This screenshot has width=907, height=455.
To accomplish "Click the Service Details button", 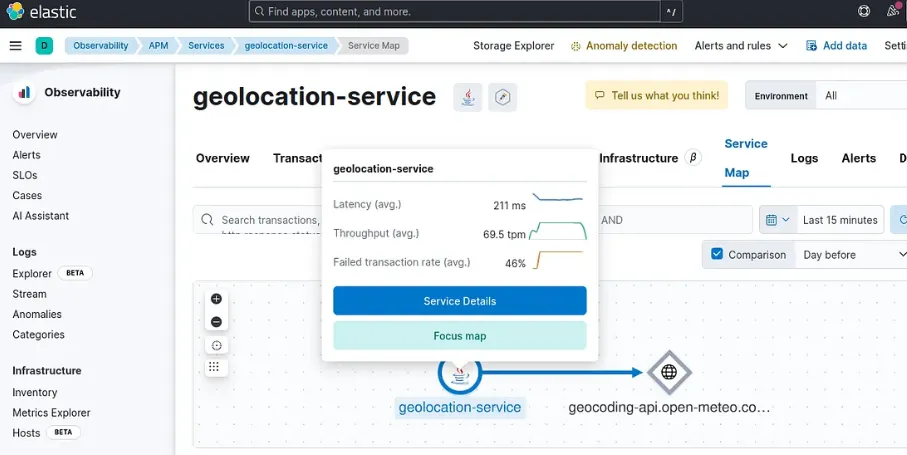I will (460, 301).
